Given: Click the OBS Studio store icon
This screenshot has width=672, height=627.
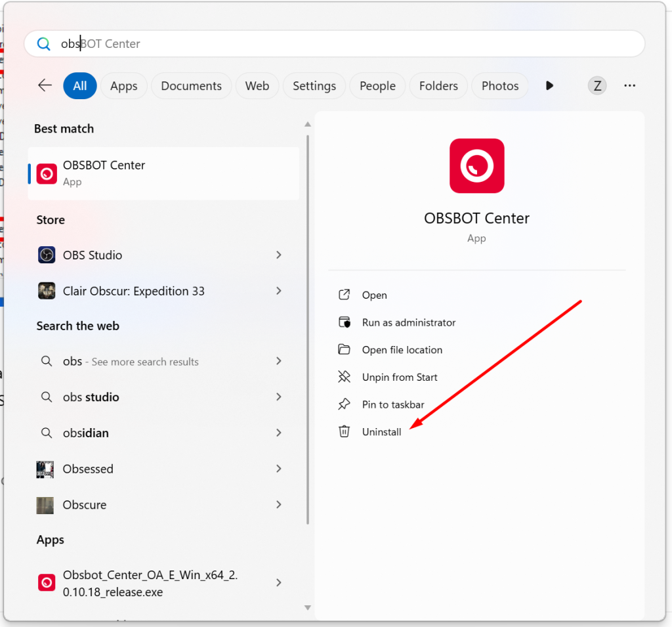Looking at the screenshot, I should coord(47,255).
